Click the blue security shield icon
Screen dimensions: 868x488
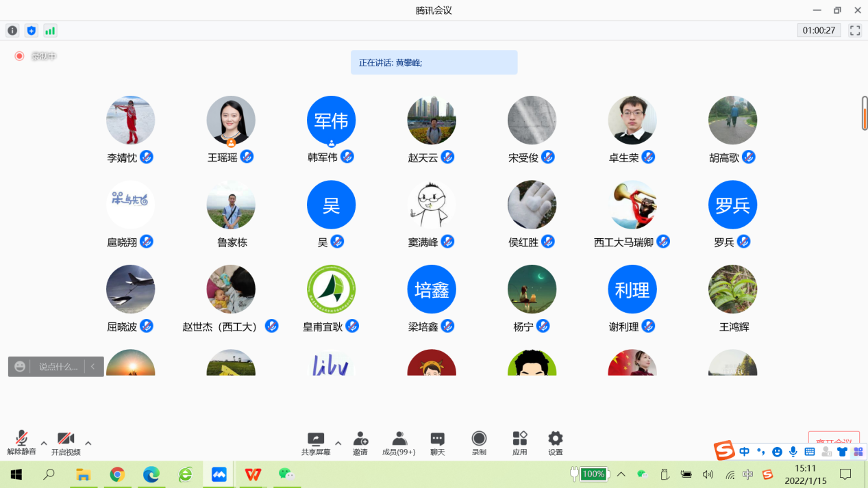31,31
